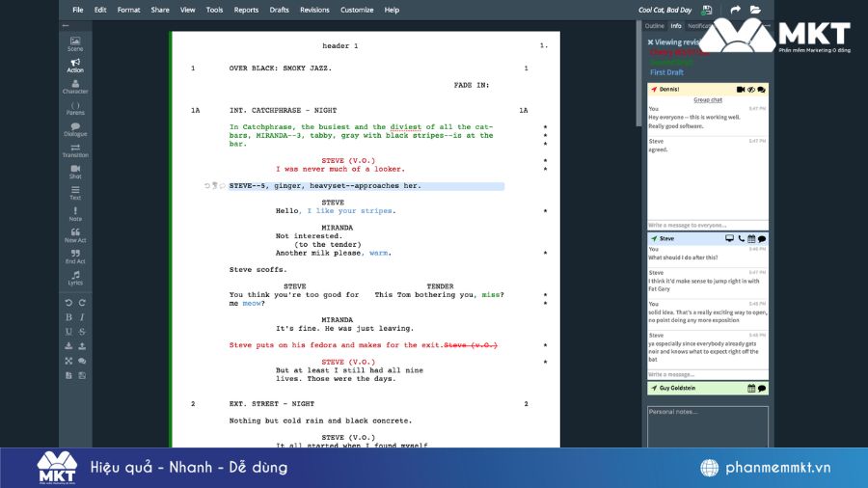Open the Group chat link
The width and height of the screenshot is (868, 488).
pos(708,99)
